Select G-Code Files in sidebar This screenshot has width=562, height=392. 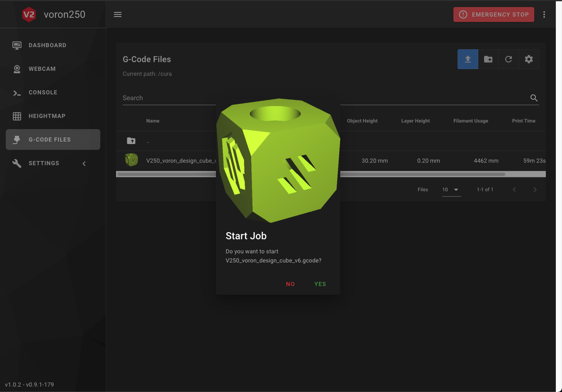(x=53, y=139)
